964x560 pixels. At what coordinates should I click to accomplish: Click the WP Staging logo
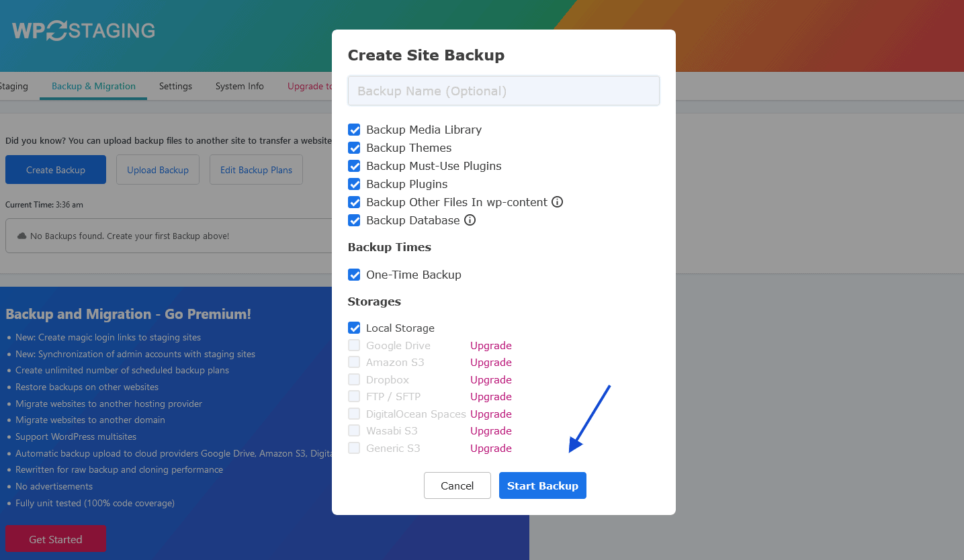point(83,31)
